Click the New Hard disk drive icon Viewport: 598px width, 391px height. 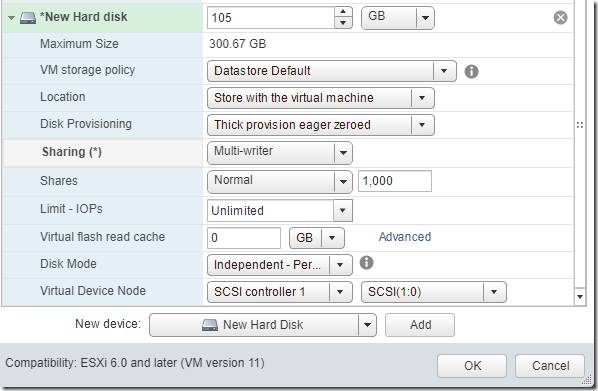28,18
